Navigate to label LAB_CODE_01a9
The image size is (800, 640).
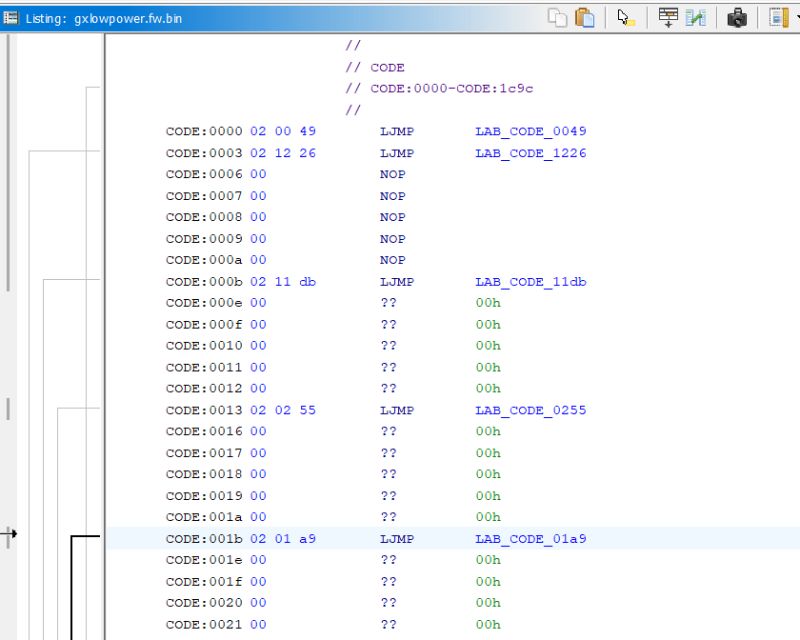click(530, 538)
